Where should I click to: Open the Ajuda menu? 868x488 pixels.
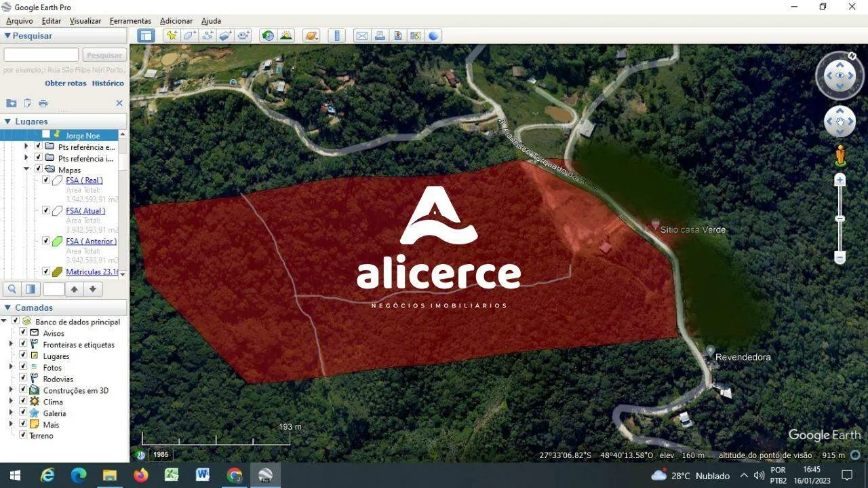(211, 21)
